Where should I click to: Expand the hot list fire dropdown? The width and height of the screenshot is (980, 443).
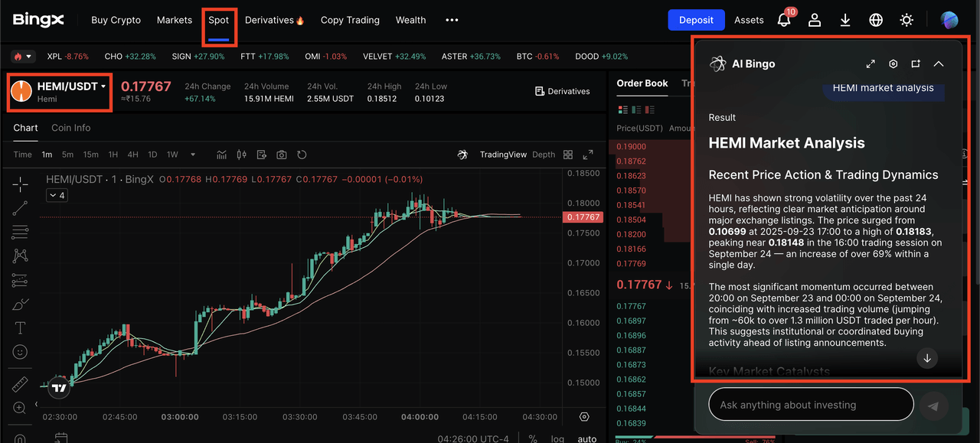point(24,56)
